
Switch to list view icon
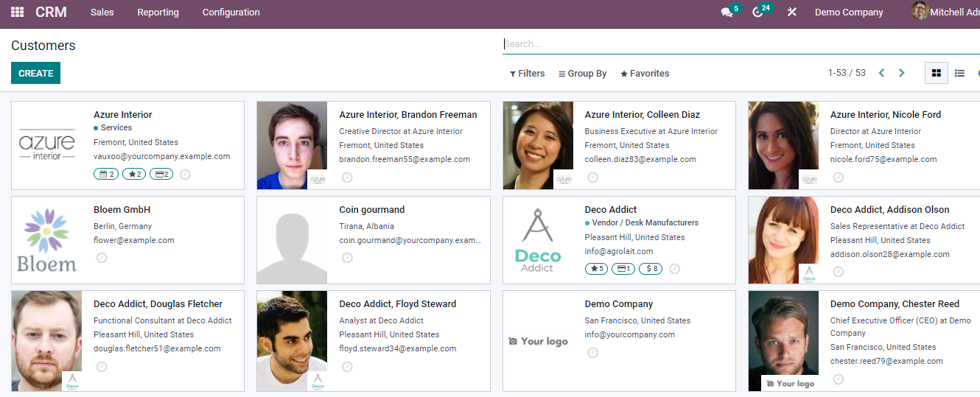pos(959,73)
